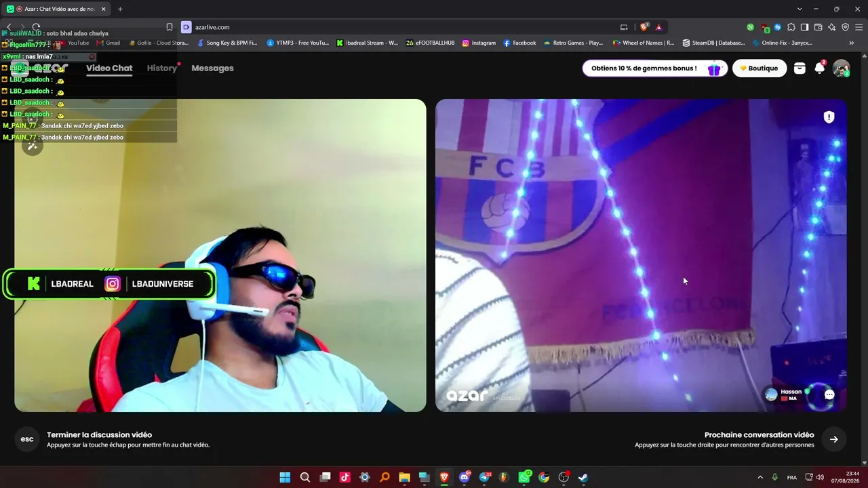This screenshot has height=488, width=868.
Task: Open the notifications bell
Action: tap(820, 68)
